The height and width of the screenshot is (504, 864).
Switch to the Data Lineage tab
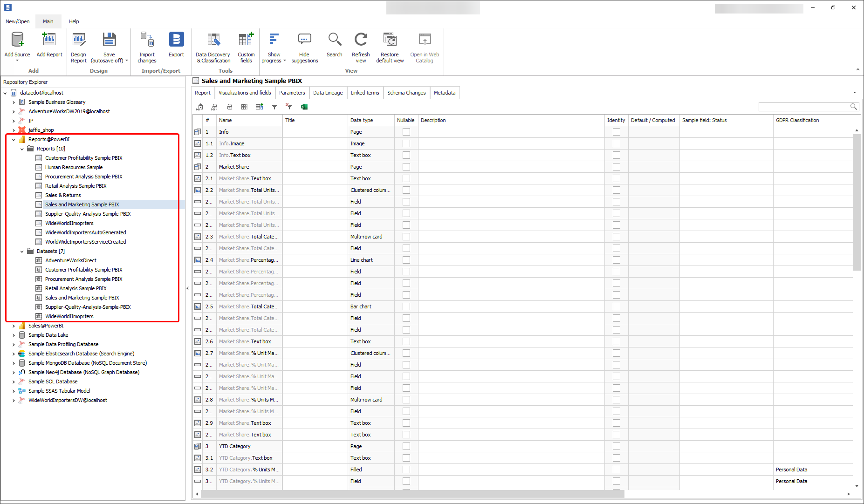point(328,93)
